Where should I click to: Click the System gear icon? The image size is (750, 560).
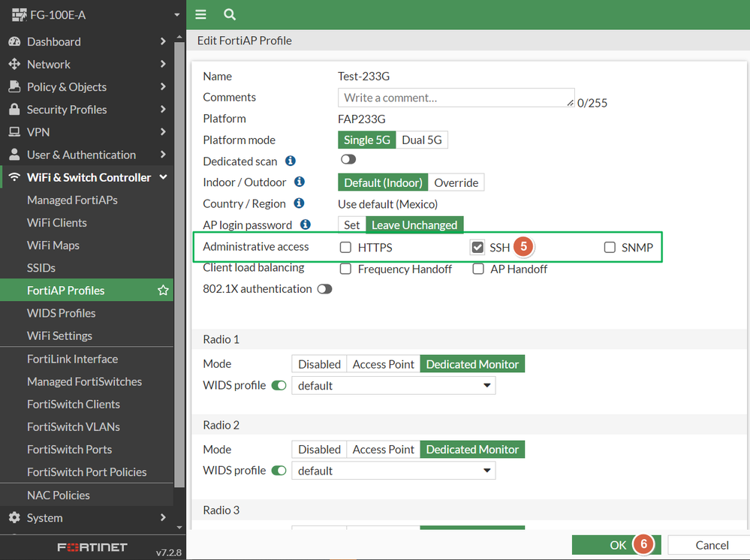(14, 517)
